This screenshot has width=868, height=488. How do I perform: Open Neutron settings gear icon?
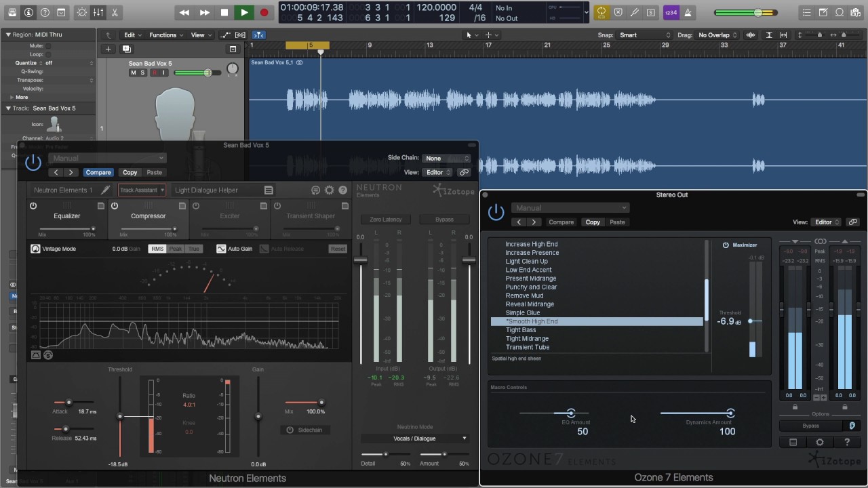coord(329,190)
